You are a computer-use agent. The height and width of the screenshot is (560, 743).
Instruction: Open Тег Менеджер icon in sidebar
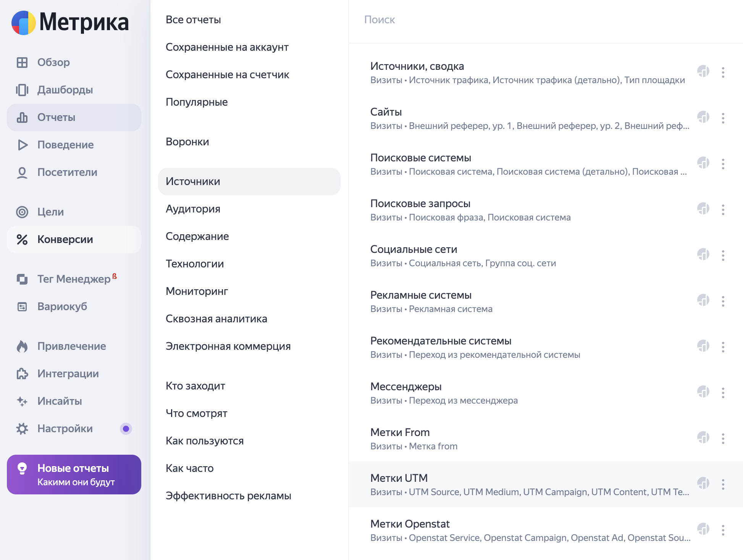(x=22, y=279)
